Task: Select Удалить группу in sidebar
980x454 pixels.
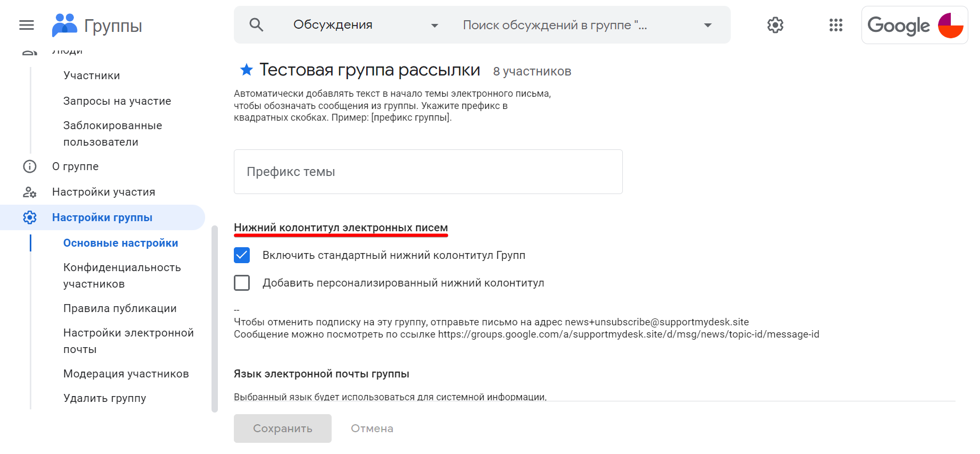Action: tap(104, 398)
